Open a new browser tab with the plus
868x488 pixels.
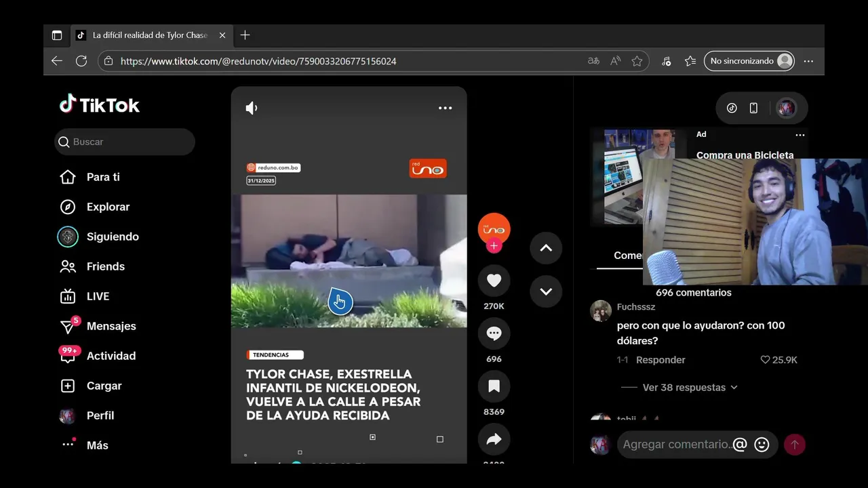click(245, 35)
